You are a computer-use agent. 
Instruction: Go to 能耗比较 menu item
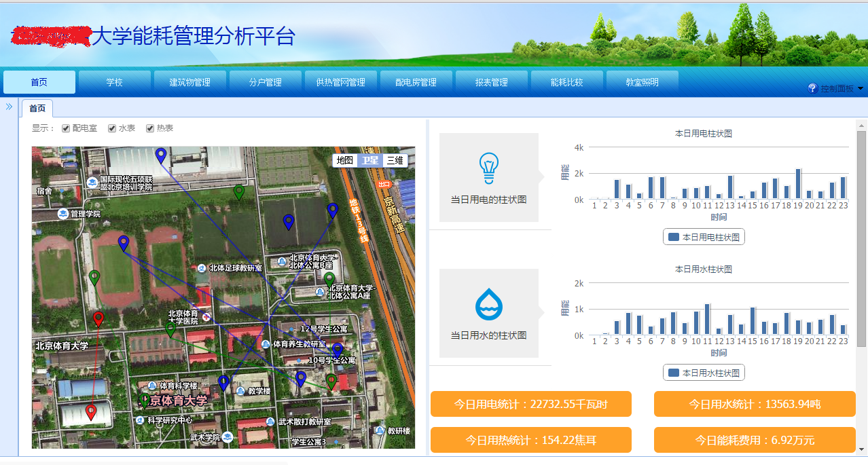(566, 82)
